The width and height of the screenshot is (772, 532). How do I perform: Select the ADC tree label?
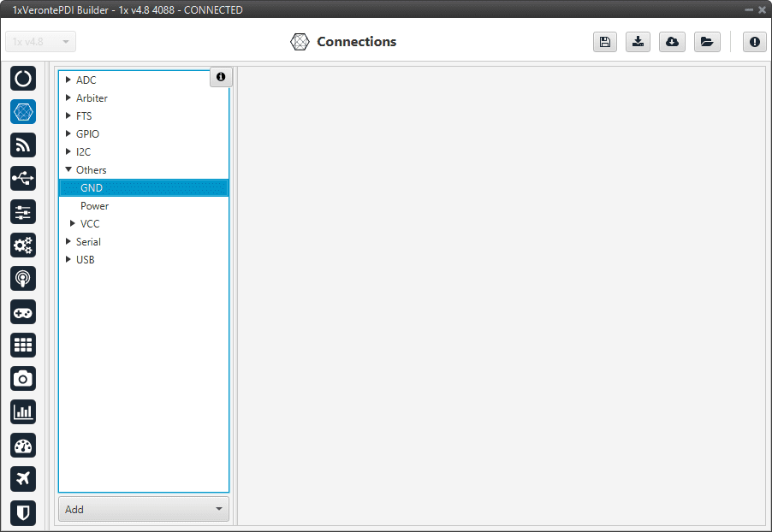pos(86,80)
